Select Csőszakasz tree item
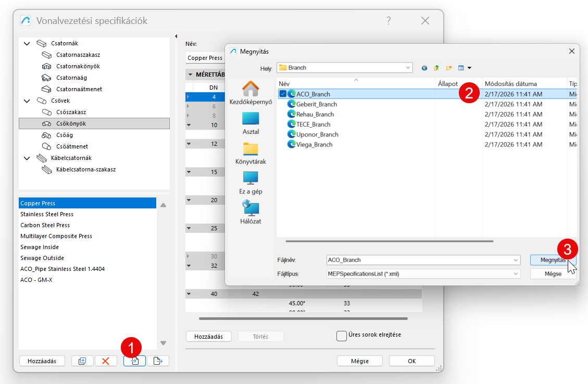588x384 pixels. click(71, 112)
